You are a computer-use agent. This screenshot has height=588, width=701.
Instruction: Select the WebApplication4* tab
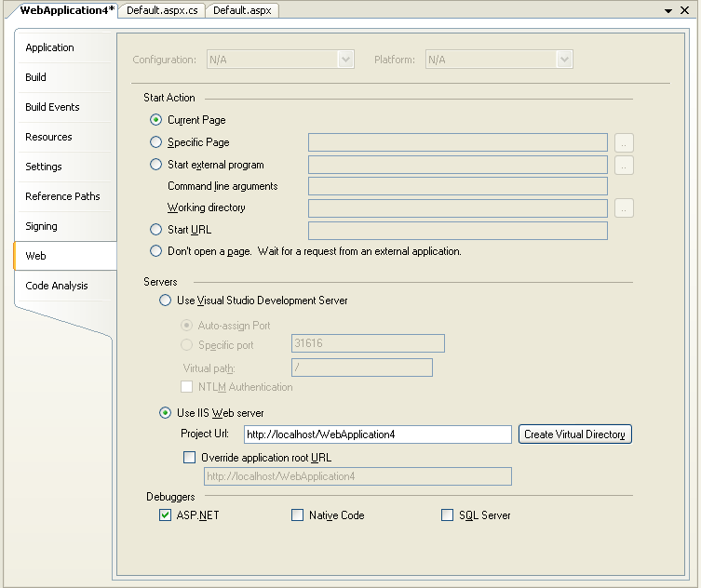[x=67, y=10]
